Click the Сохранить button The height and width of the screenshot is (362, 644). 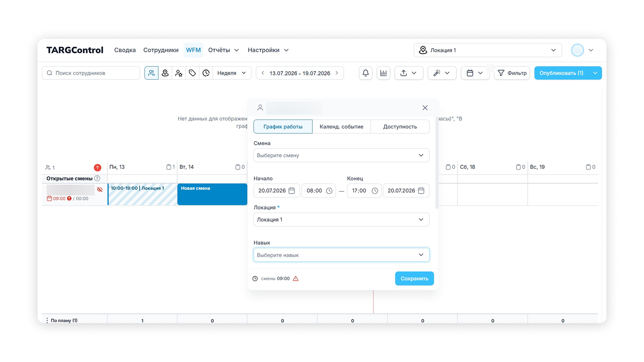point(414,279)
